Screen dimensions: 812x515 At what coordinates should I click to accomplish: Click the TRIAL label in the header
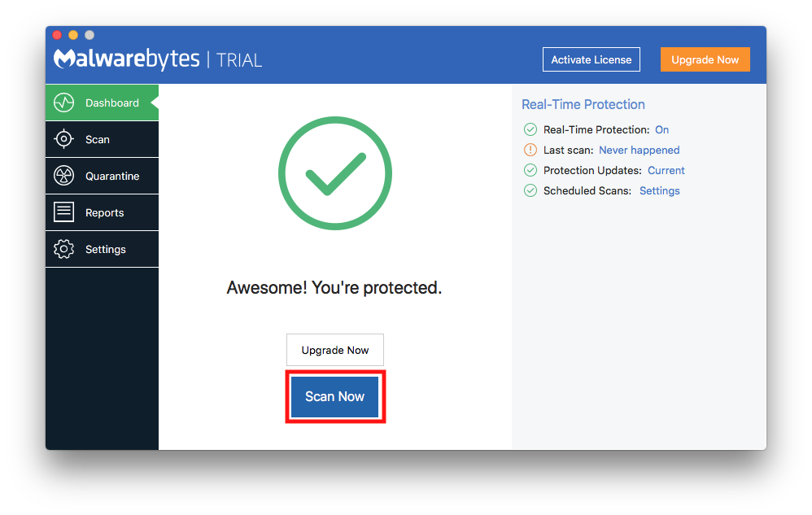[239, 60]
